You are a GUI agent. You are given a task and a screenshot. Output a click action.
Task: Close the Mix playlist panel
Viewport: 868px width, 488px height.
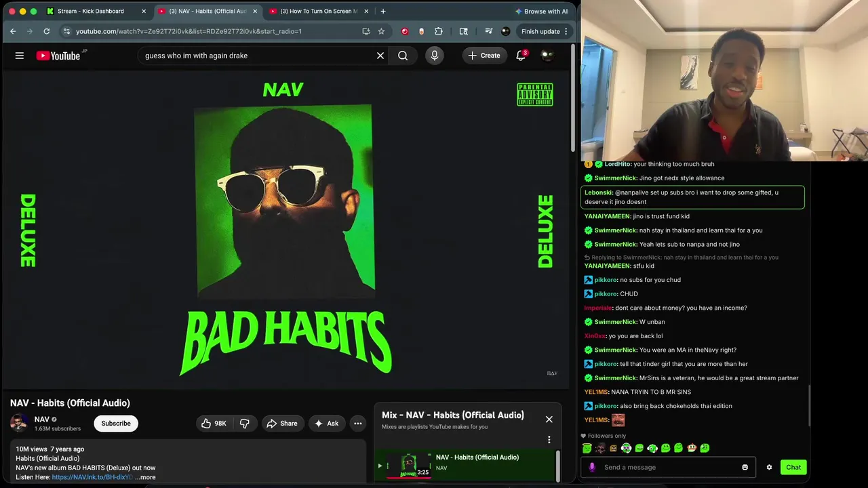(x=549, y=420)
